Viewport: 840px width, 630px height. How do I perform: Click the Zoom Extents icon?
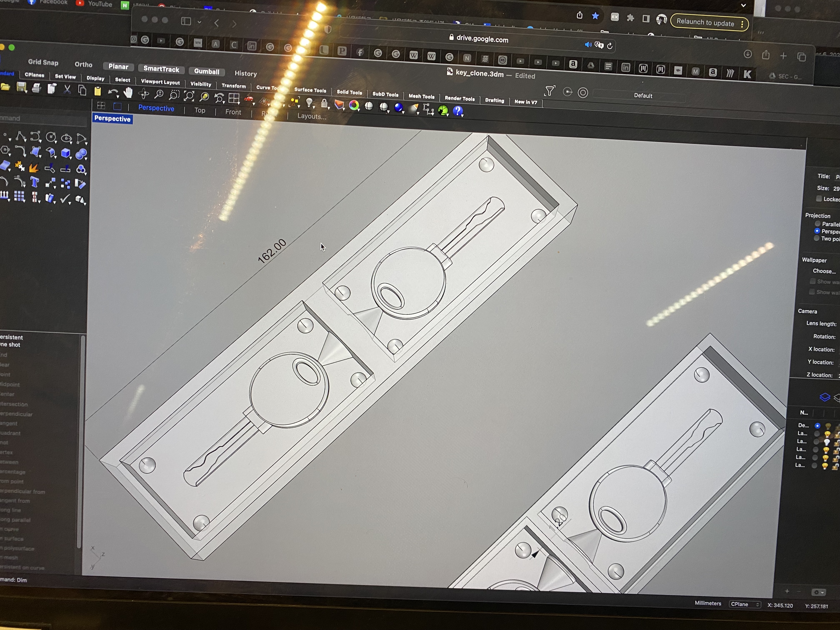(189, 96)
